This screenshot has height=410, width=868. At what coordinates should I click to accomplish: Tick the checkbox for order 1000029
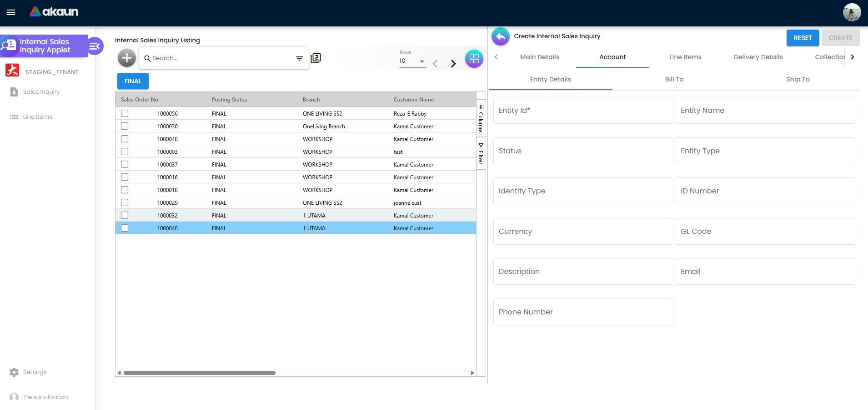125,202
